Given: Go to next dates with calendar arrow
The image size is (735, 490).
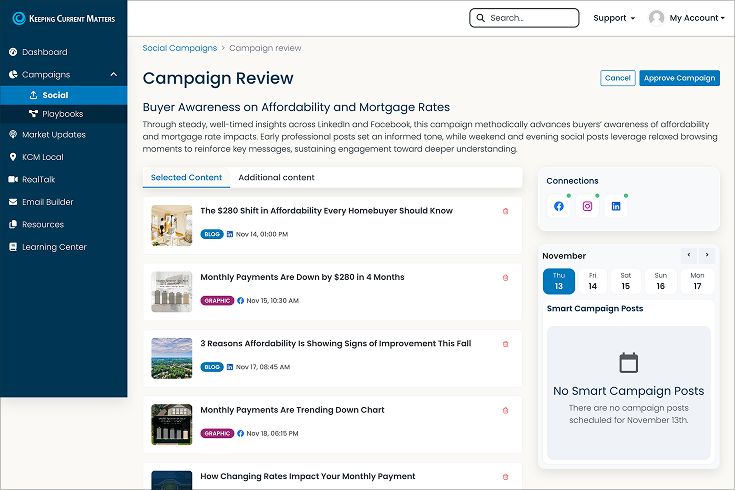Looking at the screenshot, I should click(x=707, y=255).
